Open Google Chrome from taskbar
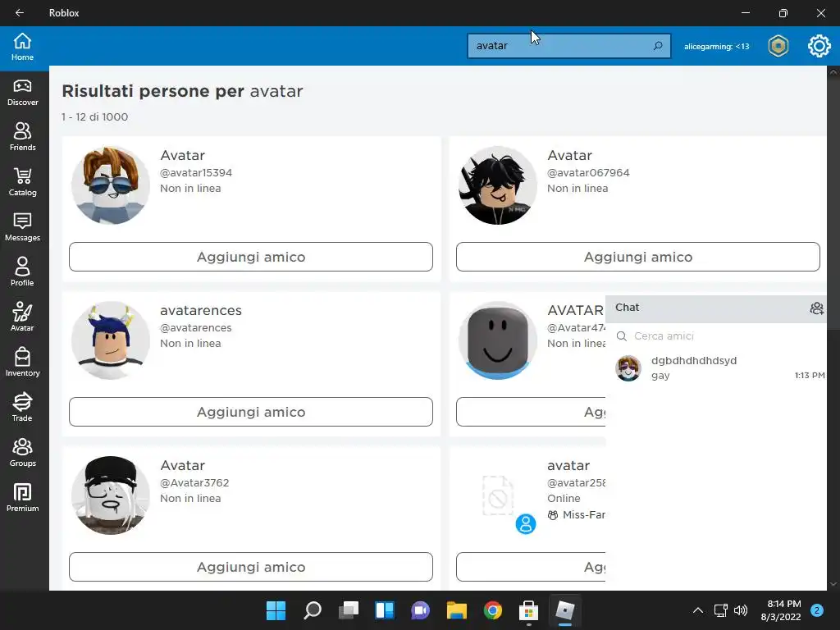Viewport: 840px width, 630px height. 493,610
